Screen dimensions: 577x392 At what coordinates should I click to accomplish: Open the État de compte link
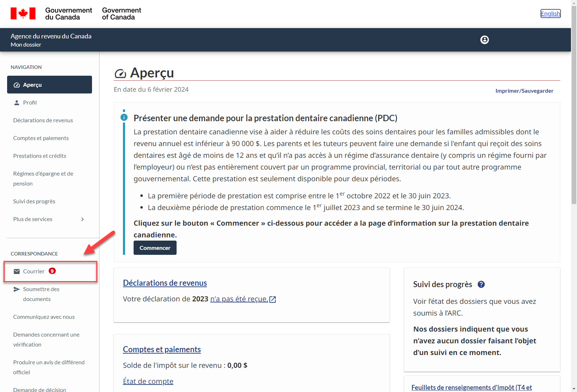pos(148,381)
